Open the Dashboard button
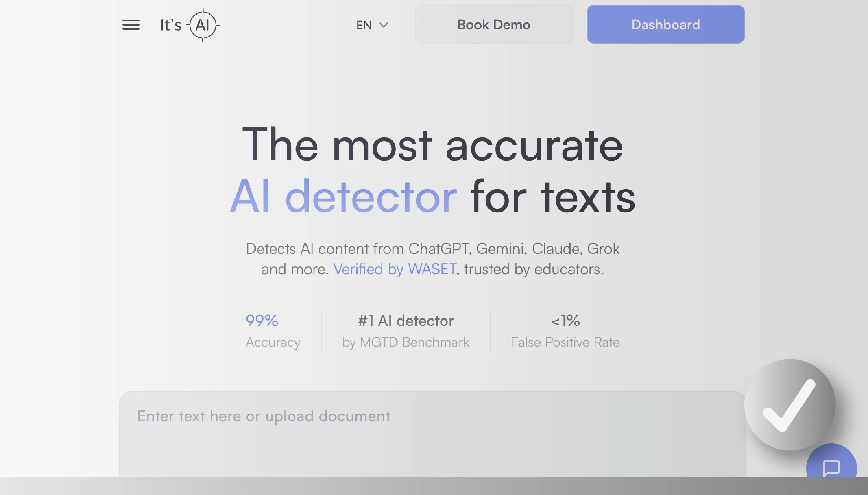The width and height of the screenshot is (868, 495). coord(665,24)
